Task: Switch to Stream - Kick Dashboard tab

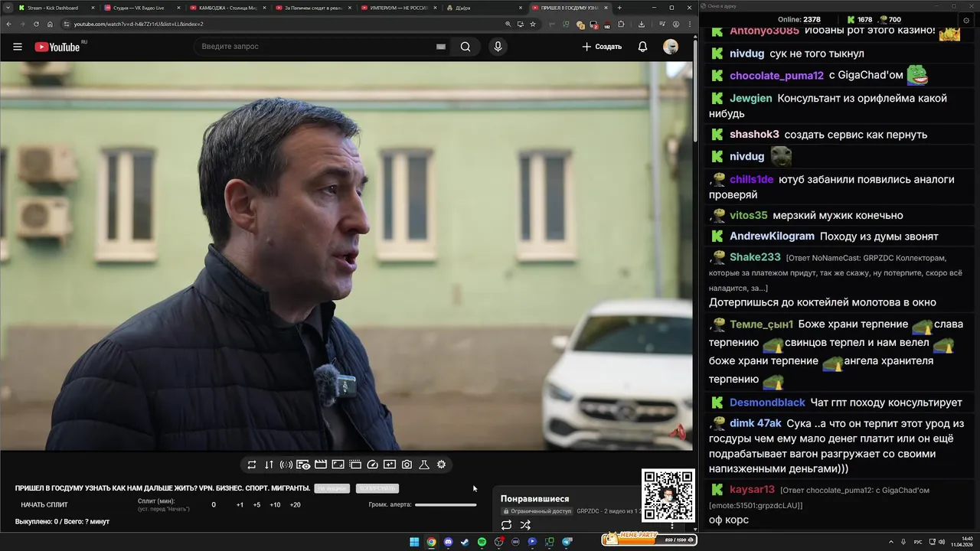Action: coord(57,8)
